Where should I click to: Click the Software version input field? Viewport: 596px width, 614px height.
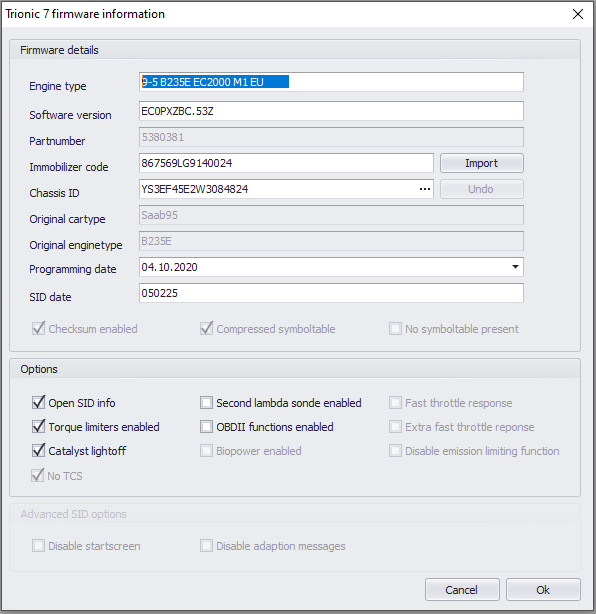tap(331, 111)
